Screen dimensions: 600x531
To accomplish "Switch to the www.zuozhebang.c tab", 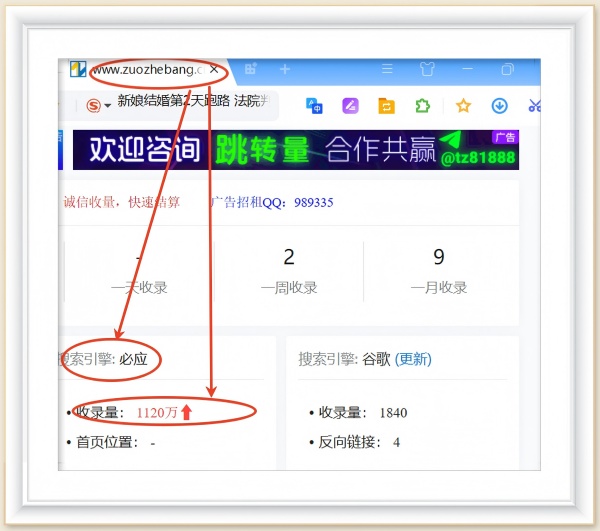I will (145, 70).
